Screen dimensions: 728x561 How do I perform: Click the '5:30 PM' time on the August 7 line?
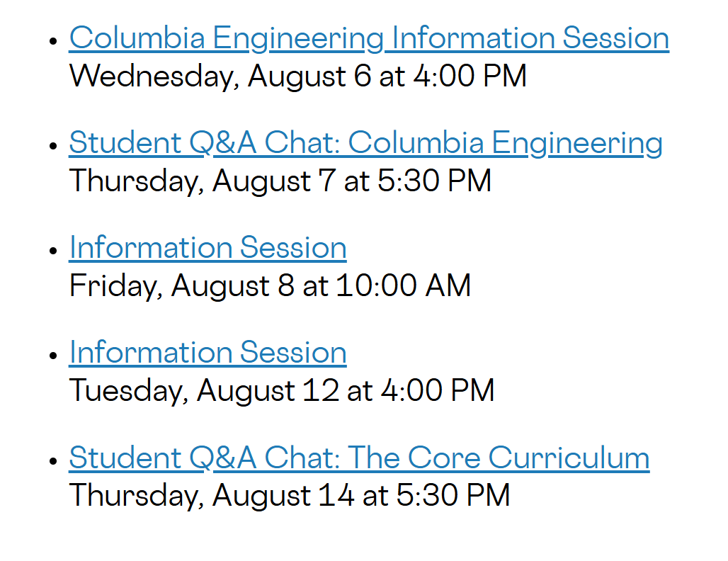[435, 181]
